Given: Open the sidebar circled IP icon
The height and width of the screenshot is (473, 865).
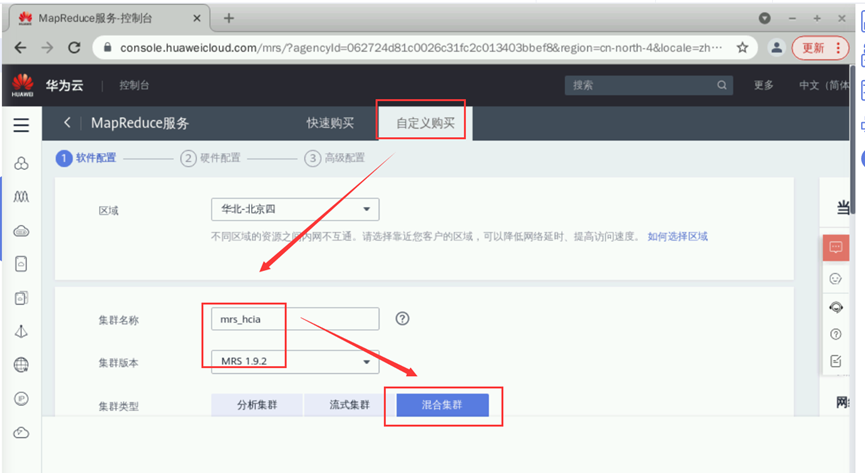Looking at the screenshot, I should [21, 398].
